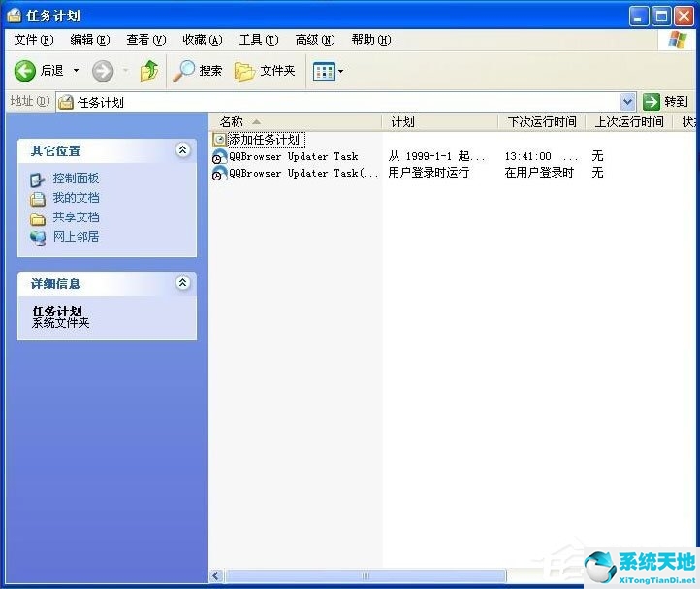The height and width of the screenshot is (589, 700).
Task: Open the 共享文档 link
Action: click(x=76, y=217)
